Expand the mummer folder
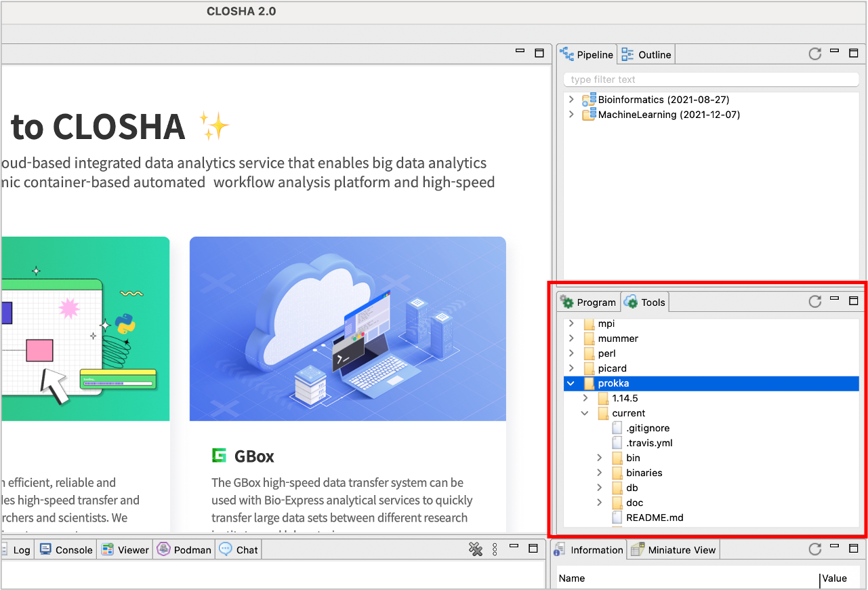 571,338
